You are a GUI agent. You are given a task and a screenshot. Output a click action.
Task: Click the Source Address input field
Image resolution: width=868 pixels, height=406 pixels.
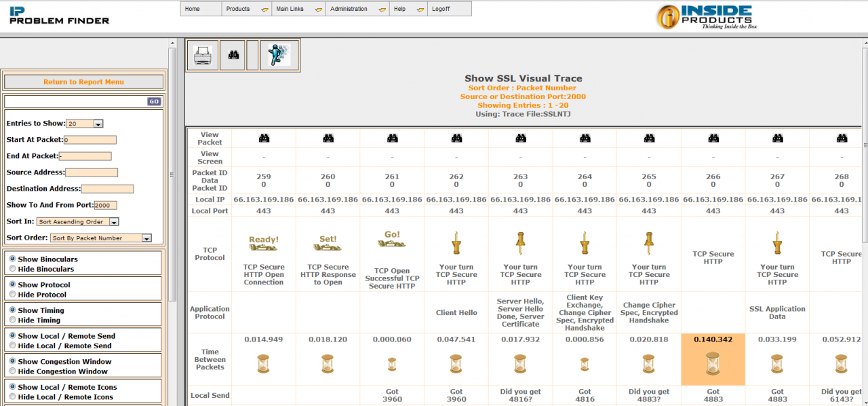(92, 173)
